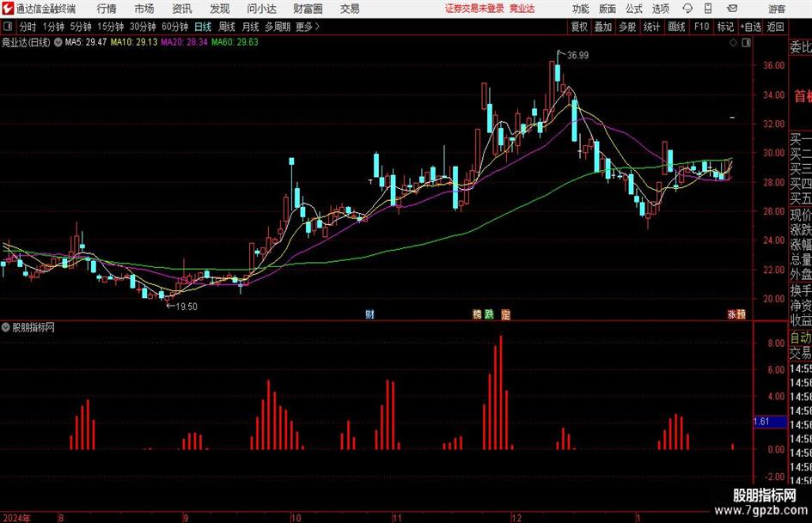Click the 19.50 low price label
Viewport: 812px width, 523px height.
point(186,307)
